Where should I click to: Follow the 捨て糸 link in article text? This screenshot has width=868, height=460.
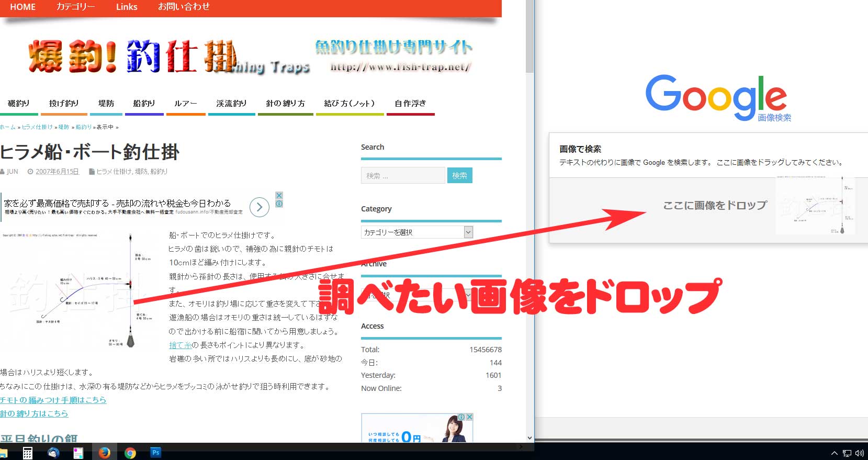pyautogui.click(x=180, y=345)
